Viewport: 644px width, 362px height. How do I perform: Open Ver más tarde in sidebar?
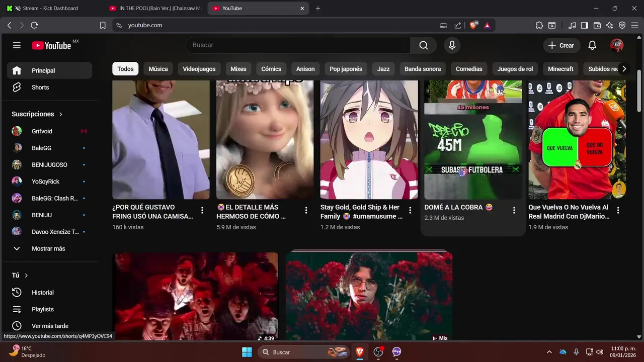coord(49,326)
